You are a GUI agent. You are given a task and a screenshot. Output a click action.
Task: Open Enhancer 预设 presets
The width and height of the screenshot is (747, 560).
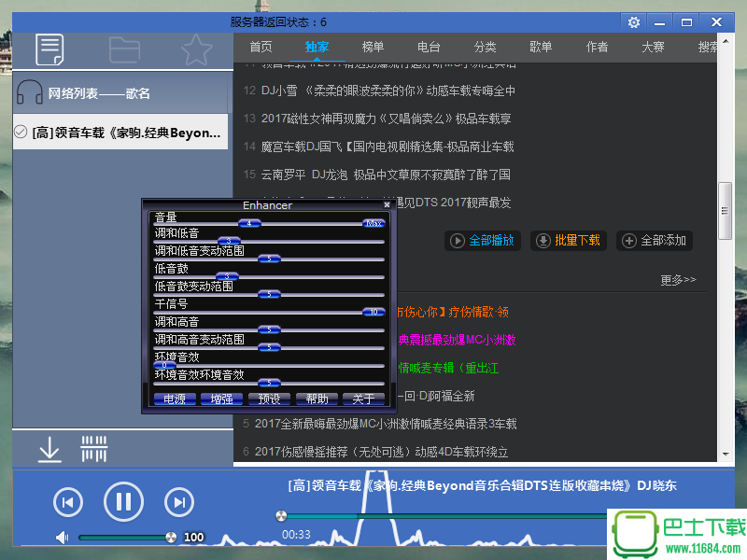click(269, 399)
